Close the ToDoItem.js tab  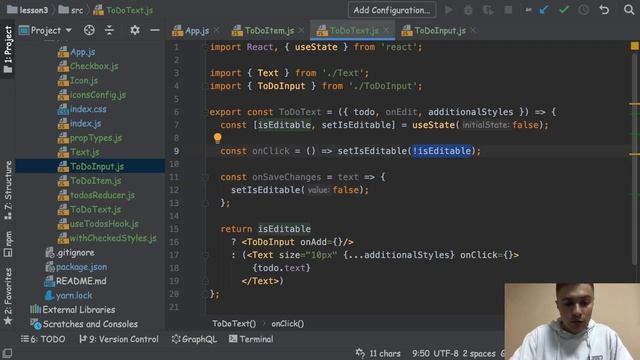[301, 30]
